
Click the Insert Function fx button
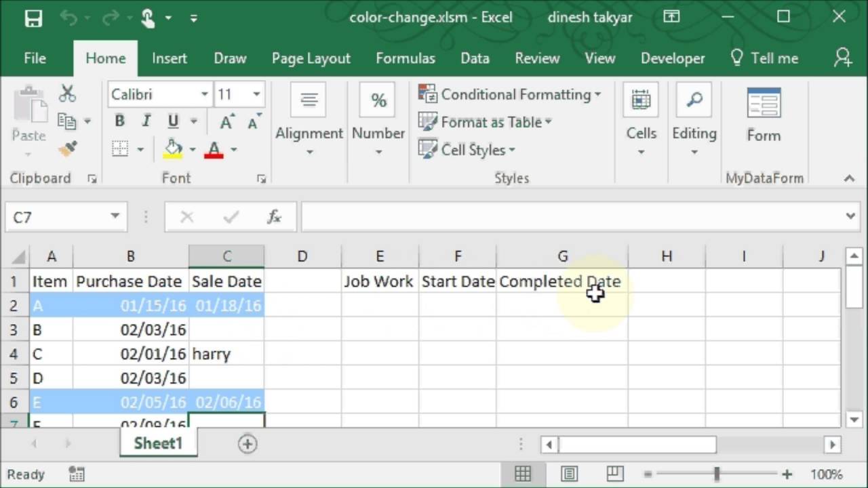274,217
